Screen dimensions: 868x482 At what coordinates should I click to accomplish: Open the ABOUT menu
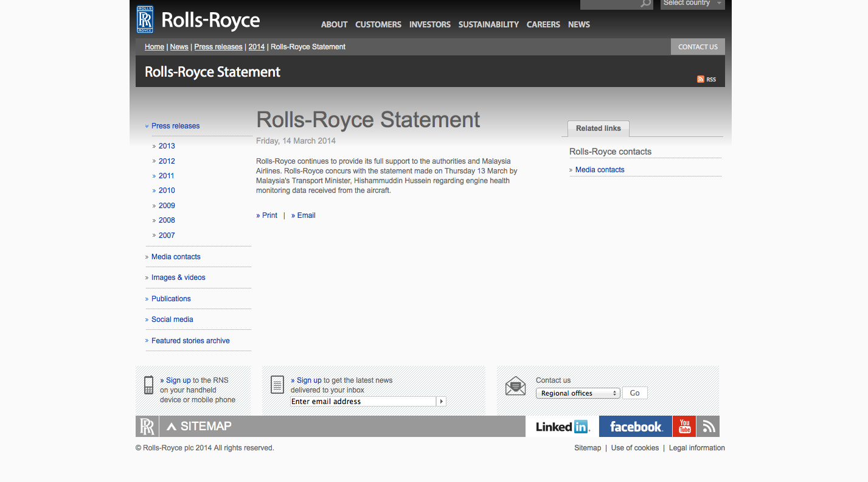334,24
